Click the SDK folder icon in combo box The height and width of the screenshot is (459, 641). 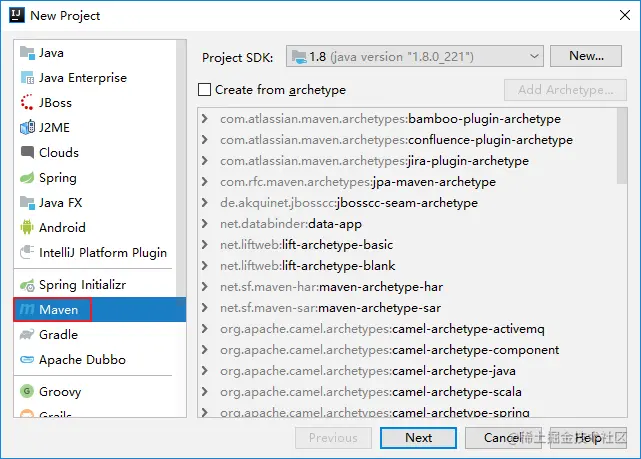(299, 57)
